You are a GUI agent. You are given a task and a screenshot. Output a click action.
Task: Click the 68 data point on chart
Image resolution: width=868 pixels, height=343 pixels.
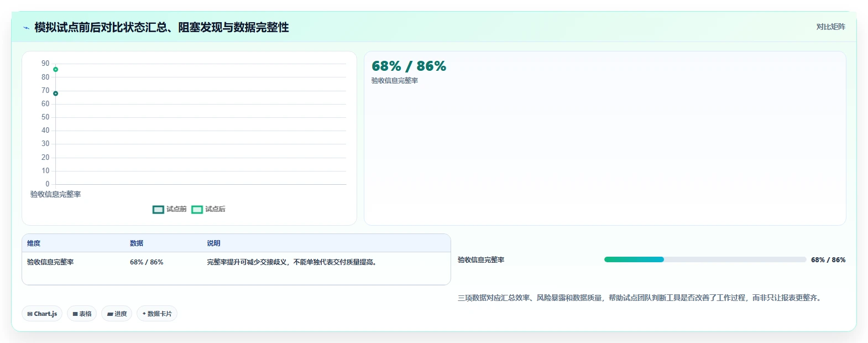click(x=55, y=93)
